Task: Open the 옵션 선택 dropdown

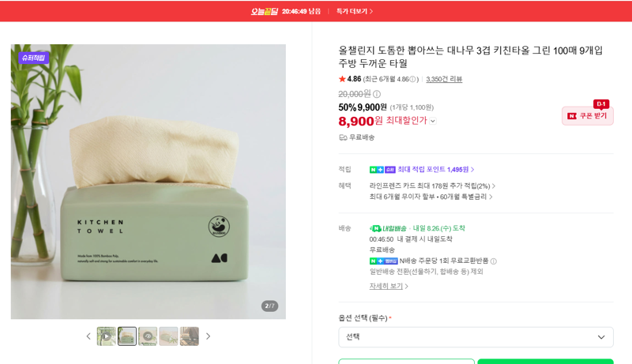Action: [476, 337]
